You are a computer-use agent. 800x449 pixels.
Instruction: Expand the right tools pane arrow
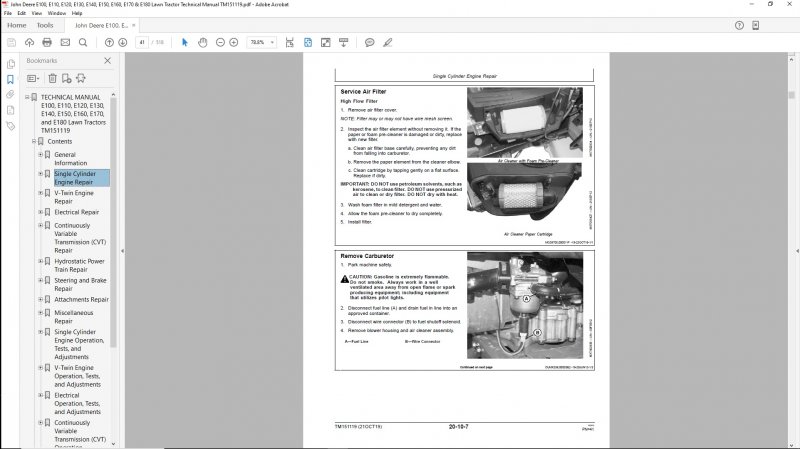pyautogui.click(x=797, y=251)
